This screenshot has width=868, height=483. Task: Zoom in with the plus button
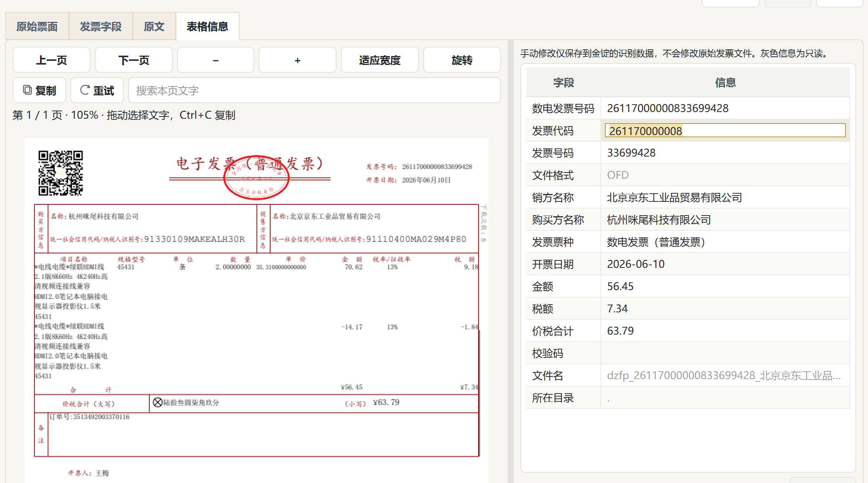298,60
